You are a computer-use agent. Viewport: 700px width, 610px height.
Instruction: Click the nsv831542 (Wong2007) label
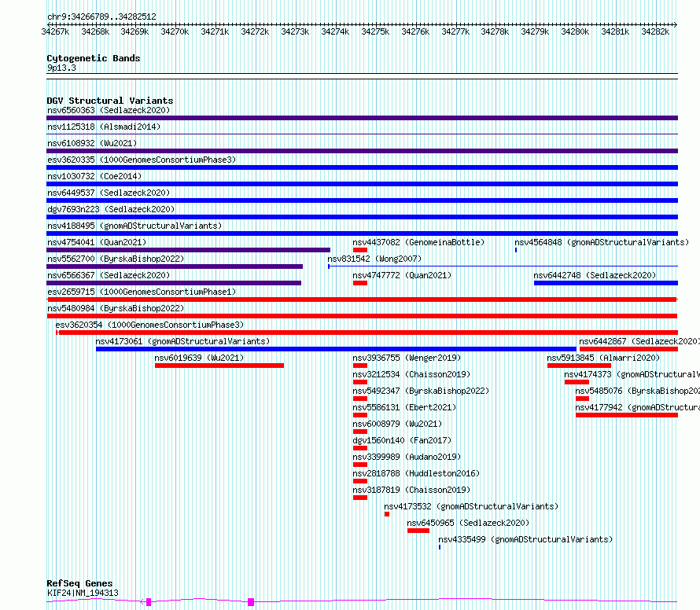tap(374, 259)
